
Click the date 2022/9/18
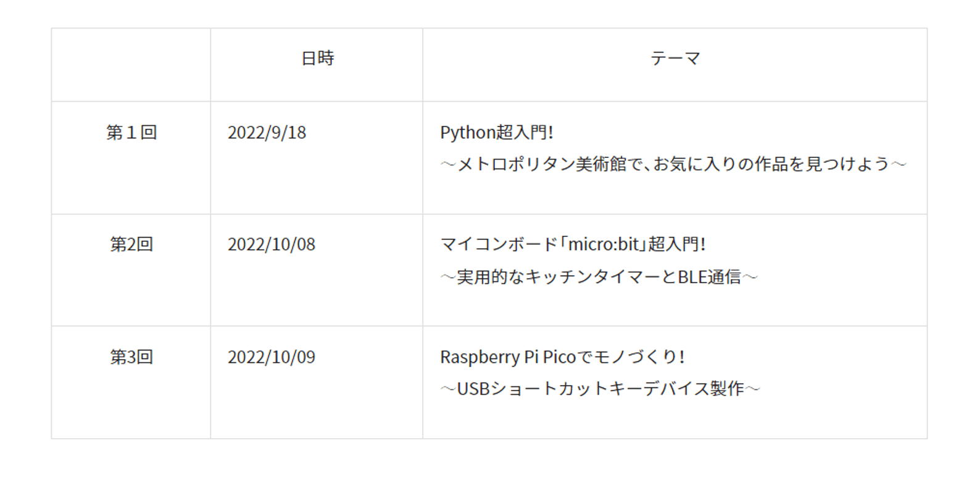[x=267, y=133]
